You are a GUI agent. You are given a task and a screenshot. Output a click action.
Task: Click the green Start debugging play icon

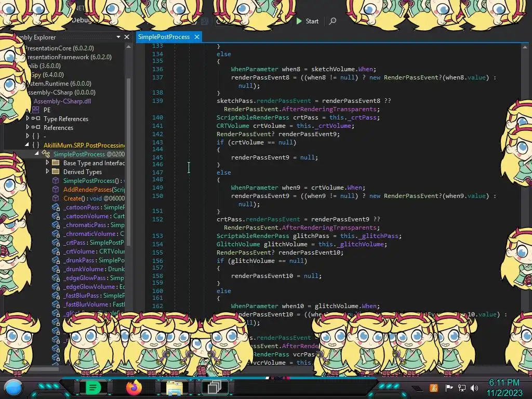(x=299, y=21)
